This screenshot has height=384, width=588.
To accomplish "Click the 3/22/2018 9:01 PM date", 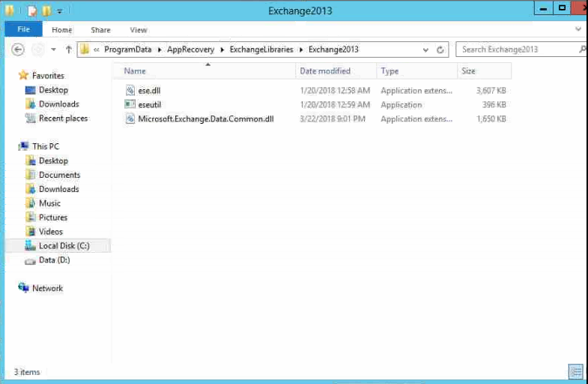I will [x=333, y=119].
